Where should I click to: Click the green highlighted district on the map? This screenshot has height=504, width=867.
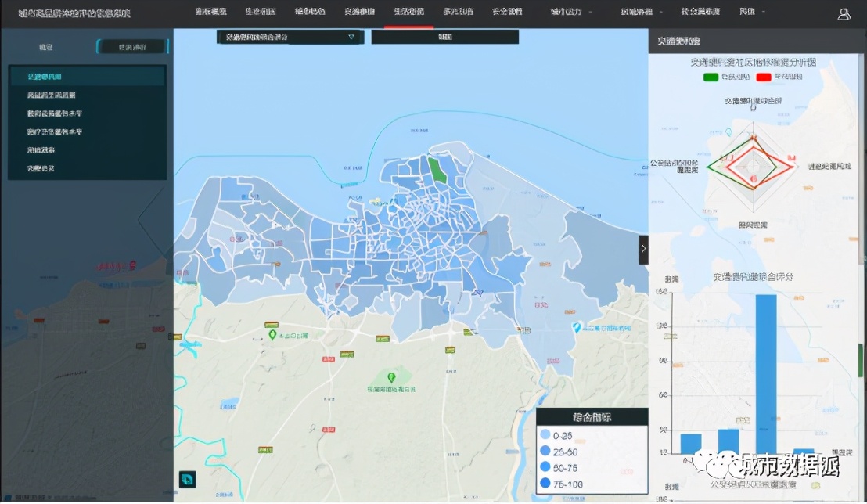[437, 170]
